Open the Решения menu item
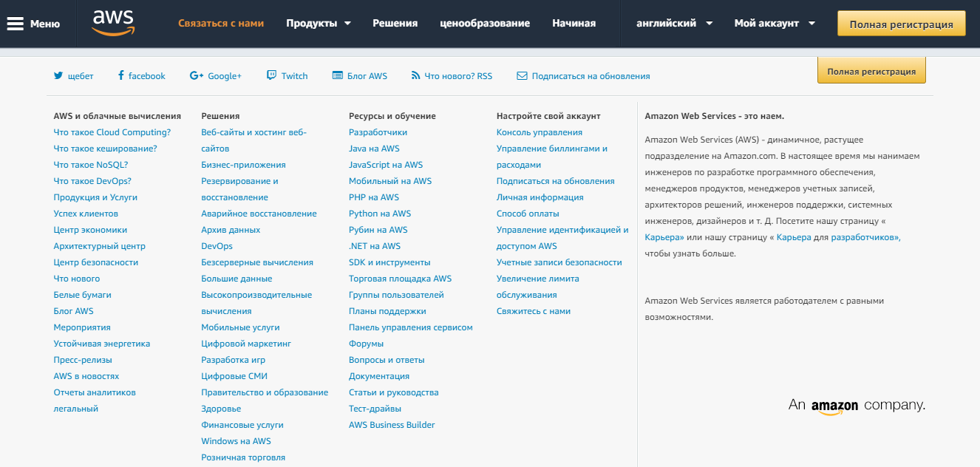The width and height of the screenshot is (980, 467). point(395,23)
